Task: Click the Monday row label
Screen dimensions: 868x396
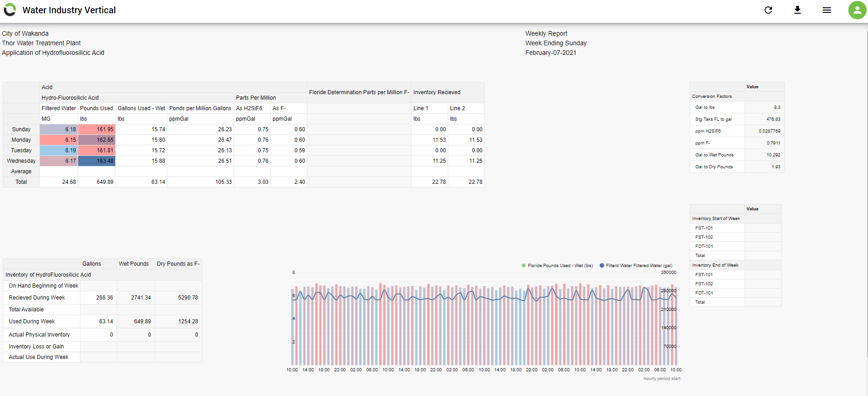Action: click(21, 140)
